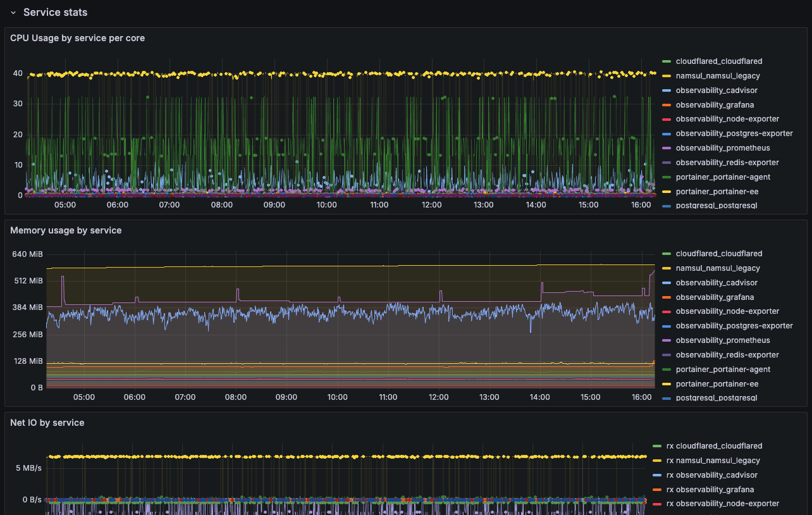The width and height of the screenshot is (812, 515).
Task: Collapse the Service stats row chevron
Action: point(13,13)
